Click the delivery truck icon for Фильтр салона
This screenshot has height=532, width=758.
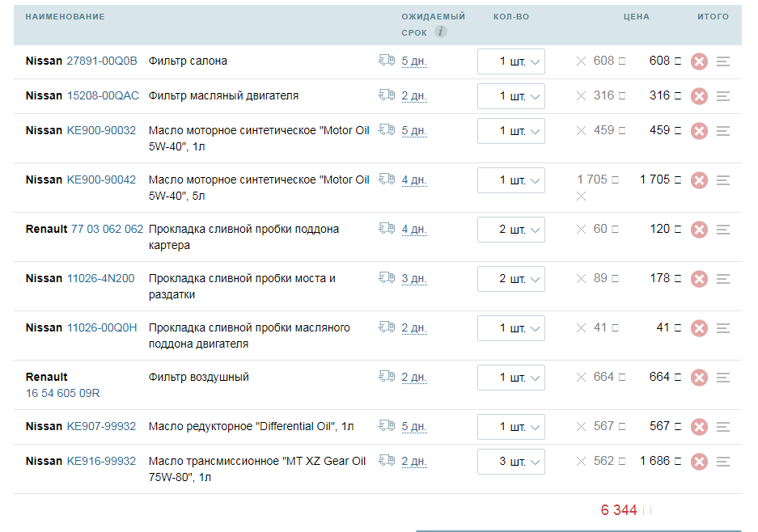[387, 60]
